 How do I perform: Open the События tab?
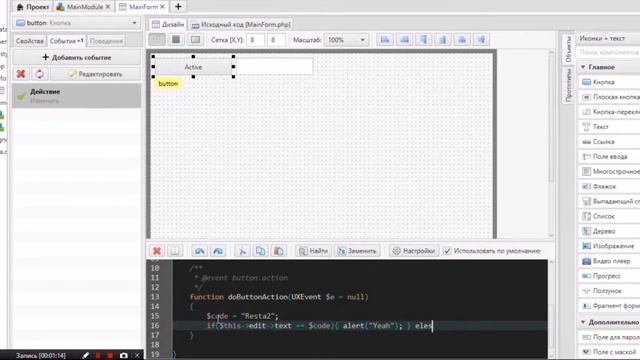pos(67,41)
